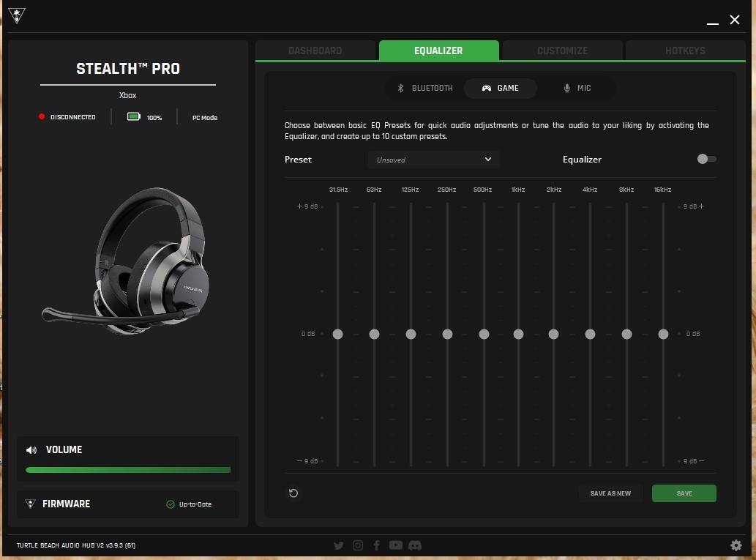
Task: Click the Volume slider bar
Action: 128,470
